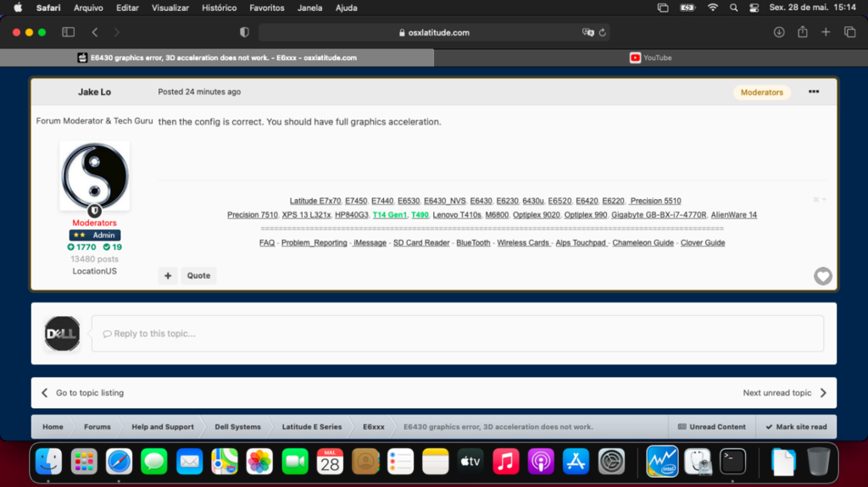Screen dimensions: 868x487
Task: Open the Latitude E7x70 signature link
Action: point(315,201)
